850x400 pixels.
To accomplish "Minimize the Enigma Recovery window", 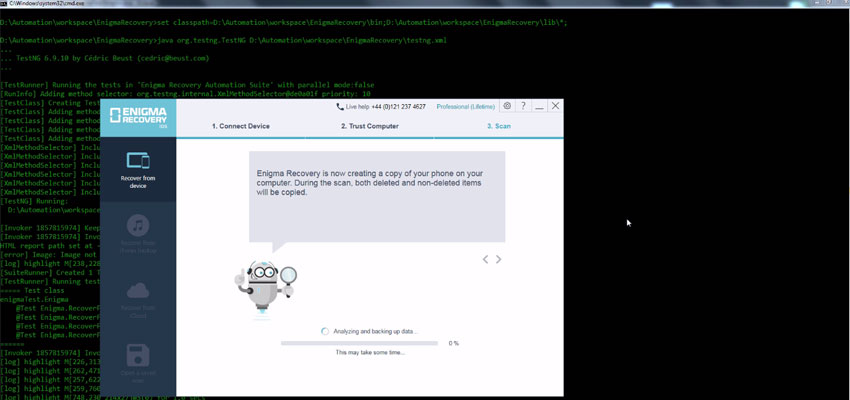I will tap(539, 107).
